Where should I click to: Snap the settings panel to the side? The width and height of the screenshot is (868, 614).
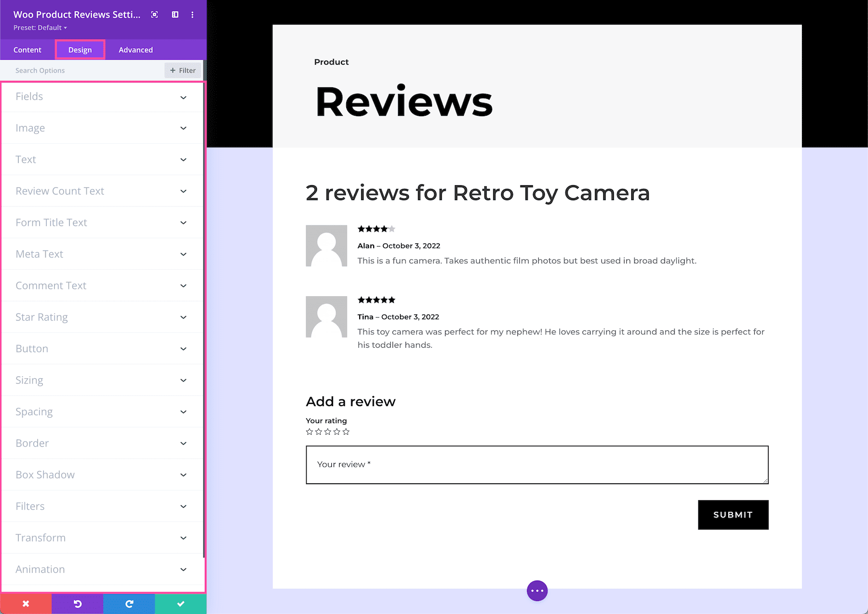tap(175, 14)
